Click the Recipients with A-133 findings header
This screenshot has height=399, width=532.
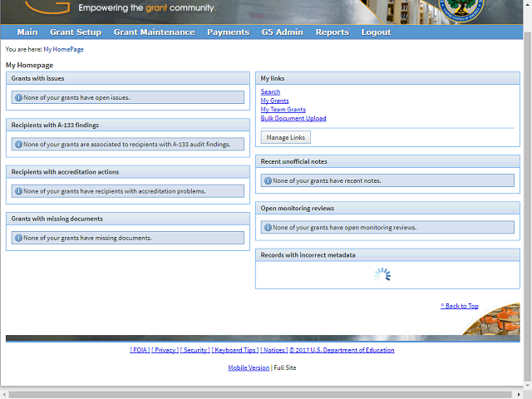[x=128, y=126]
